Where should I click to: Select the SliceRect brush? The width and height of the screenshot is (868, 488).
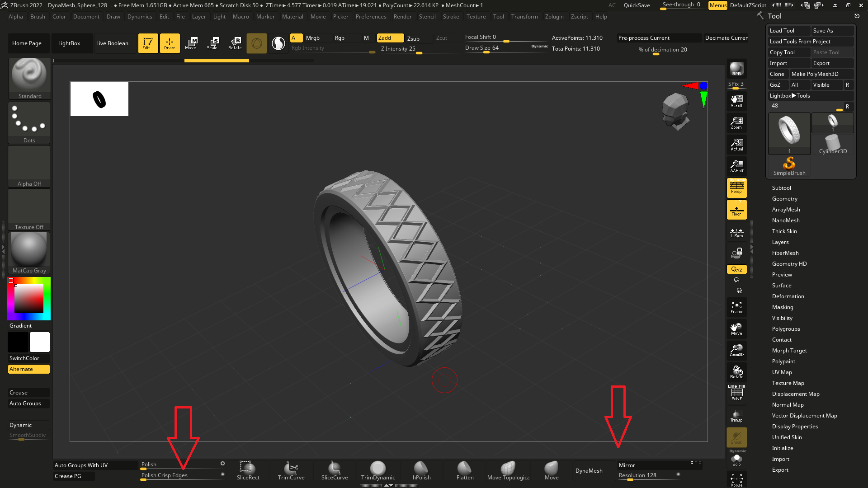pyautogui.click(x=248, y=470)
